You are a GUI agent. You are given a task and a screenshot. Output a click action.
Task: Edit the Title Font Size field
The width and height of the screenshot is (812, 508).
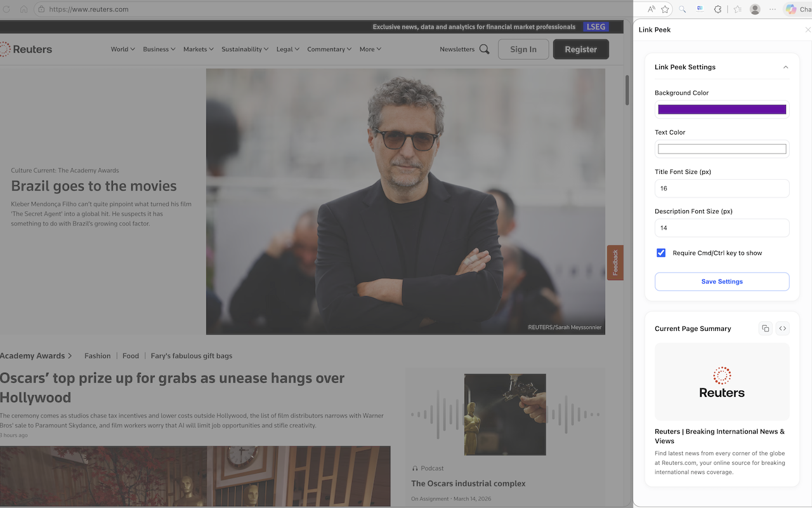pos(722,189)
